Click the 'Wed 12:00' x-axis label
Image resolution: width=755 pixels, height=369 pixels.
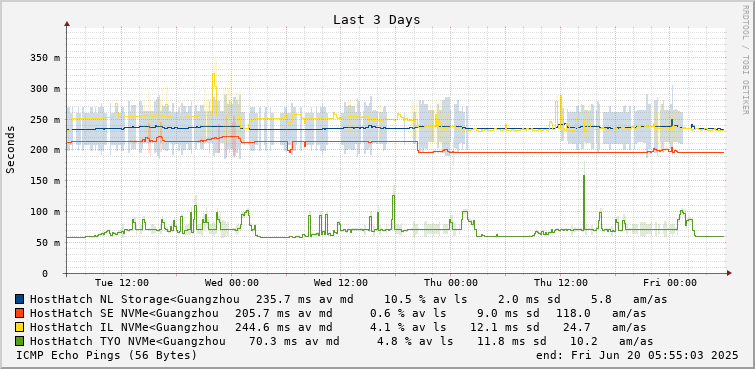[341, 282]
